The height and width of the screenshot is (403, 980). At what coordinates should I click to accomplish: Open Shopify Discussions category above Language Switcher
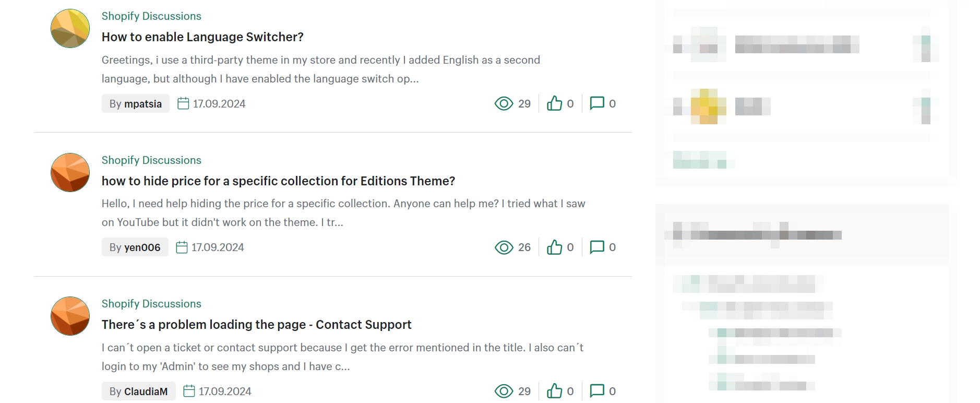pos(151,16)
